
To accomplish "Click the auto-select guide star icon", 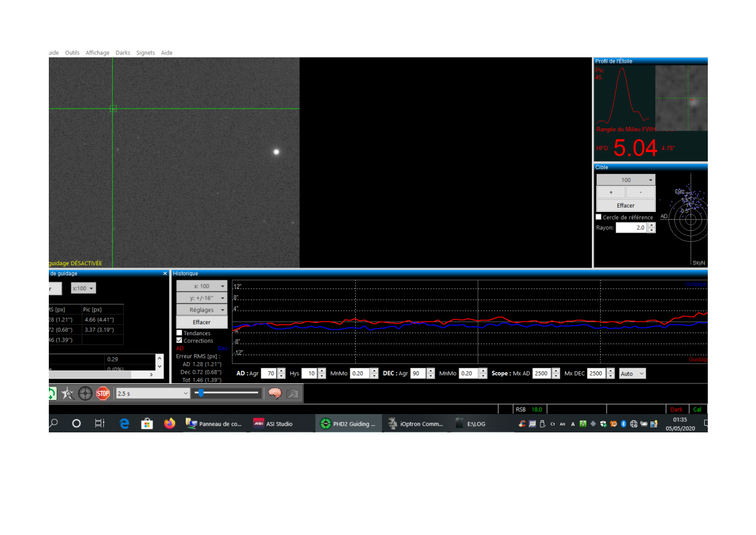I will [68, 394].
